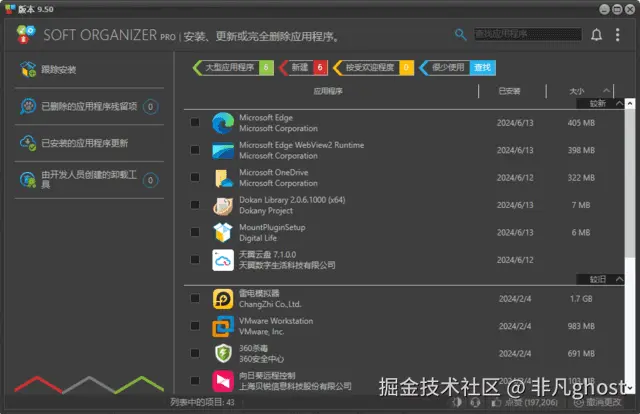Click the 雷电模拟器 app icon
The width and height of the screenshot is (640, 414).
coord(223,299)
